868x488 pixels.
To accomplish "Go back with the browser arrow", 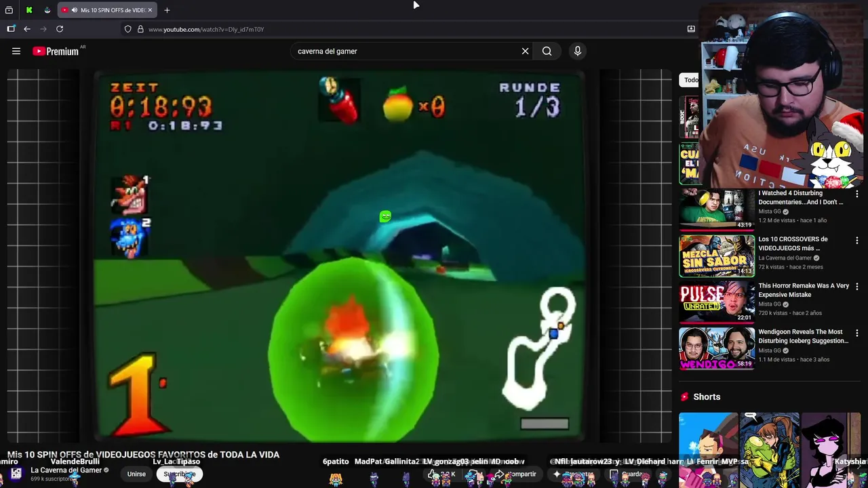I will pos(27,29).
